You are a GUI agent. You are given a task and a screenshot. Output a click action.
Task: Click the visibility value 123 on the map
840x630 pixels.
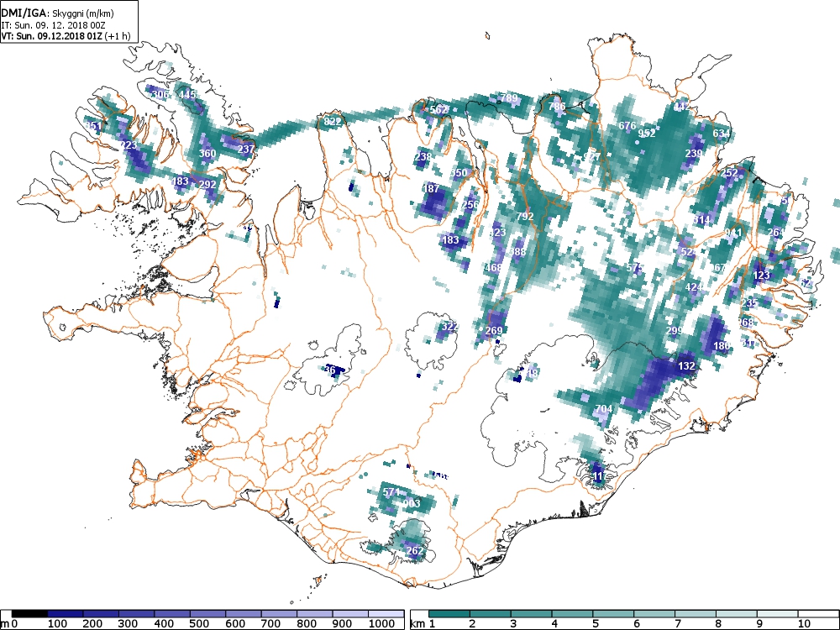click(x=761, y=276)
